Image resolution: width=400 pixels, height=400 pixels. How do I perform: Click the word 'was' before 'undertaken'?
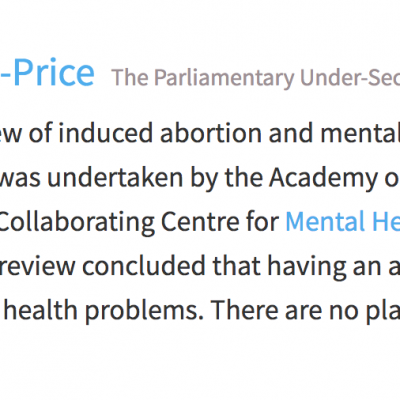tap(20, 179)
